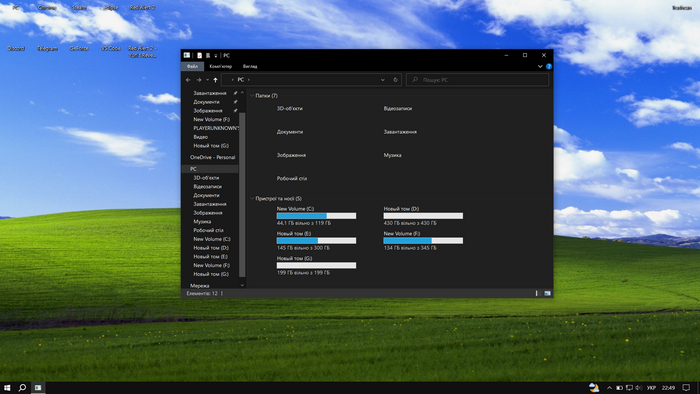The image size is (700, 394).
Task: Click the Properties icon in title bar
Action: (x=200, y=55)
